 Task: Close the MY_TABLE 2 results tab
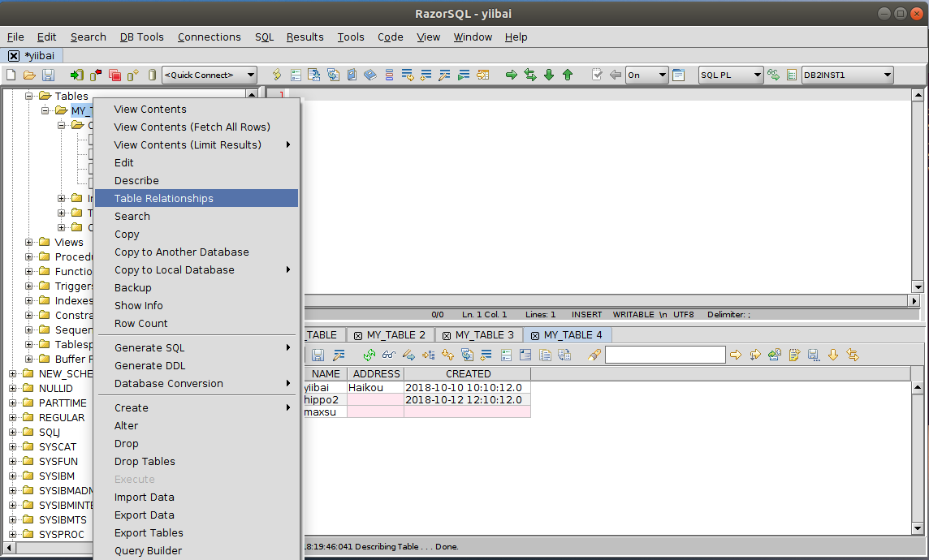pos(358,335)
